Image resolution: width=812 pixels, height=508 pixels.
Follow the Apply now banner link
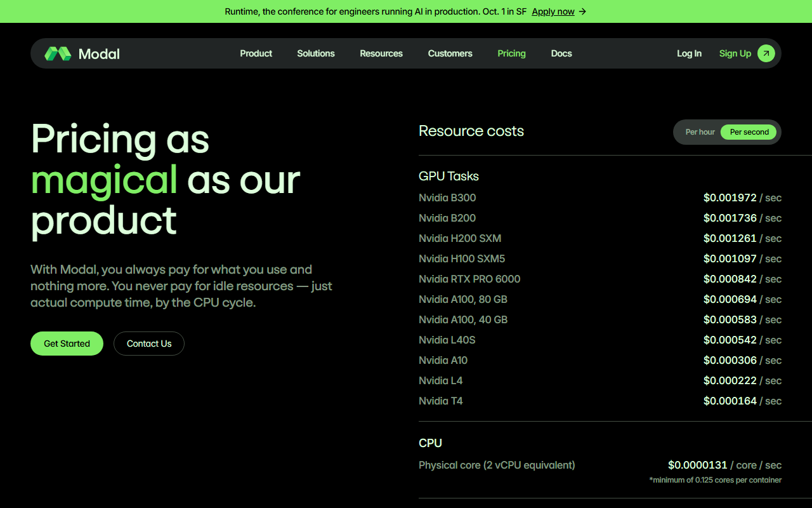point(553,11)
